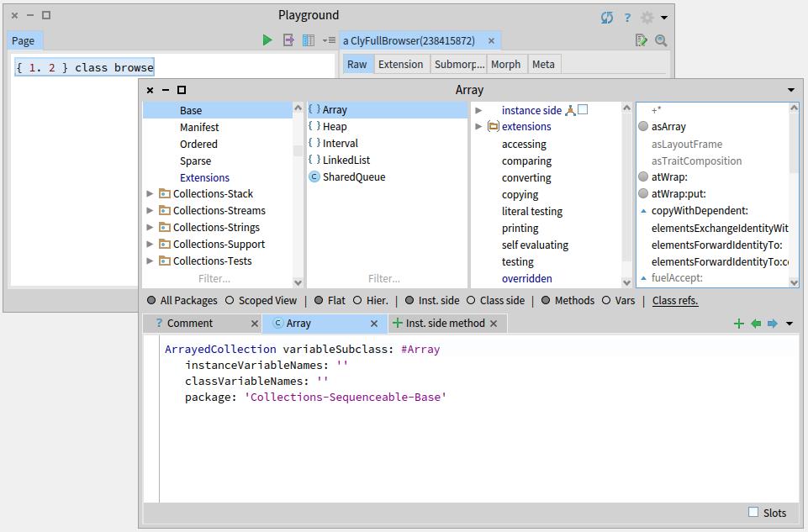Image resolution: width=808 pixels, height=532 pixels.
Task: Click the blue refresh icon in Playground title bar
Action: pyautogui.click(x=607, y=17)
